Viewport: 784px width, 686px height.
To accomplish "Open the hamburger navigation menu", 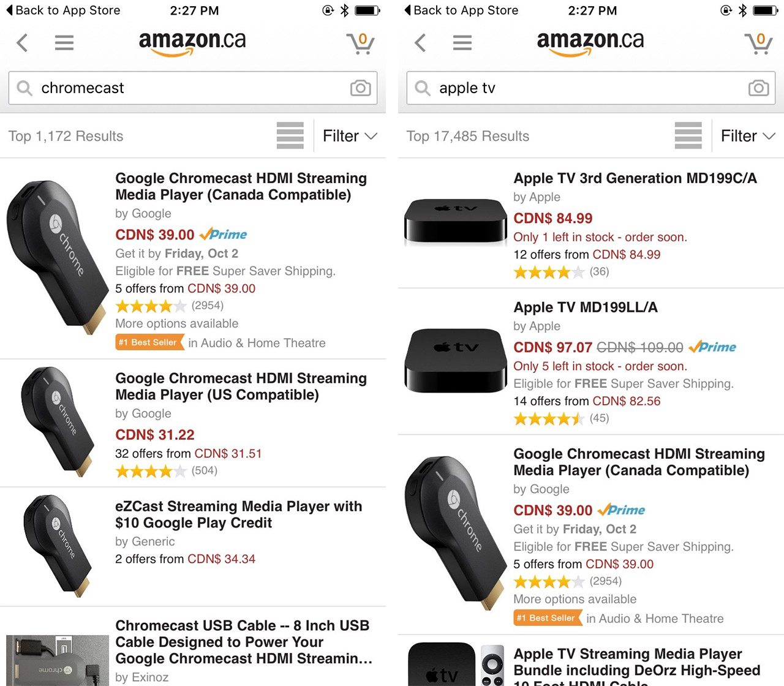I will tap(64, 42).
